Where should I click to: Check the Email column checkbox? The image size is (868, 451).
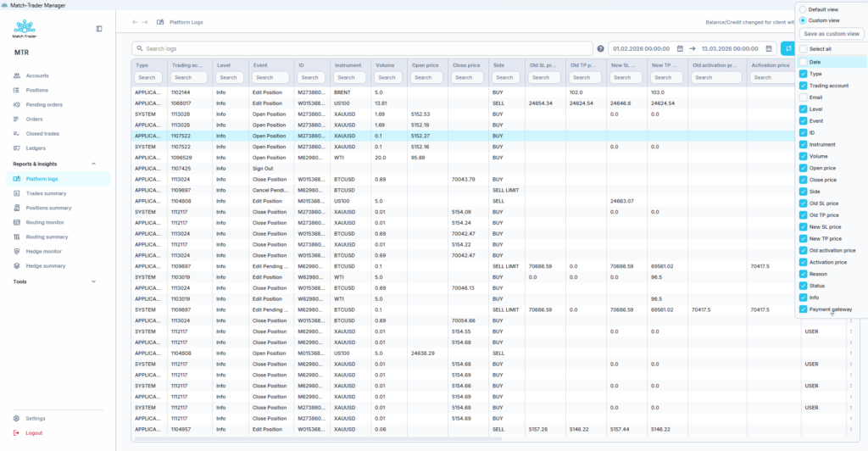pyautogui.click(x=803, y=97)
